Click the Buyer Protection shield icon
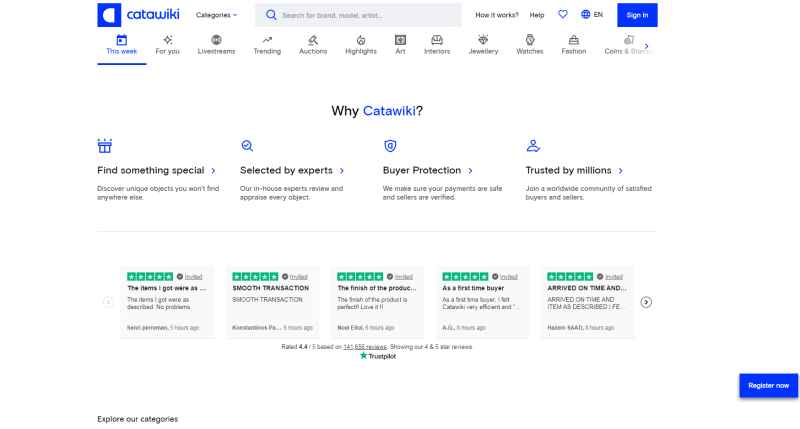This screenshot has height=429, width=800. point(390,146)
